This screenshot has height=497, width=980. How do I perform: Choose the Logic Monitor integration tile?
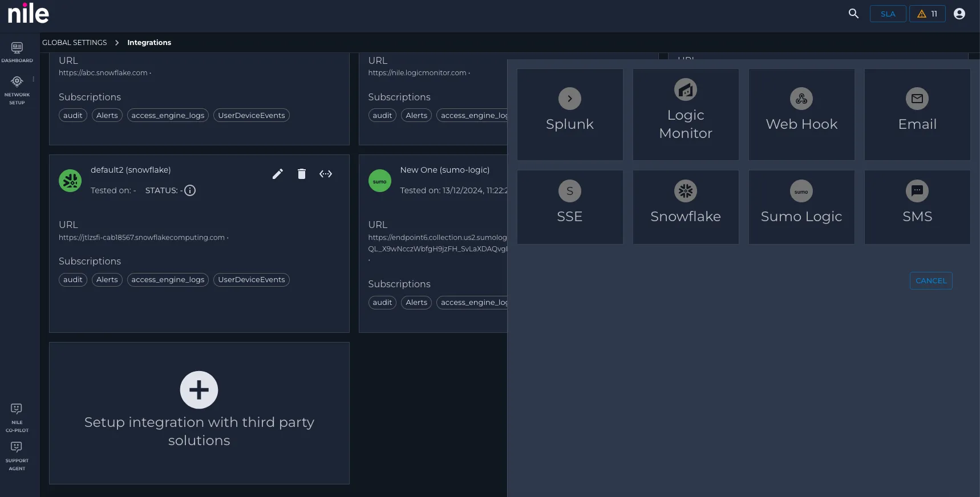[x=686, y=115]
